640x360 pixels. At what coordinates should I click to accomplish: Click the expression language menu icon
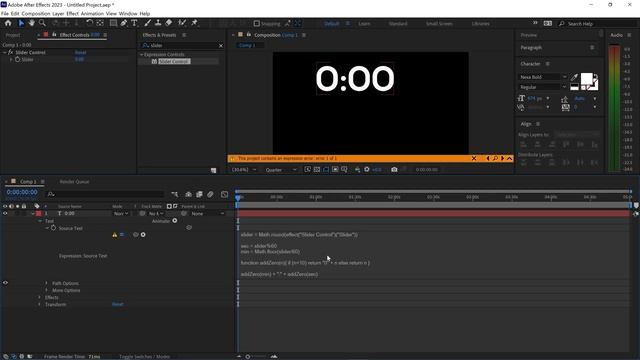[143, 235]
